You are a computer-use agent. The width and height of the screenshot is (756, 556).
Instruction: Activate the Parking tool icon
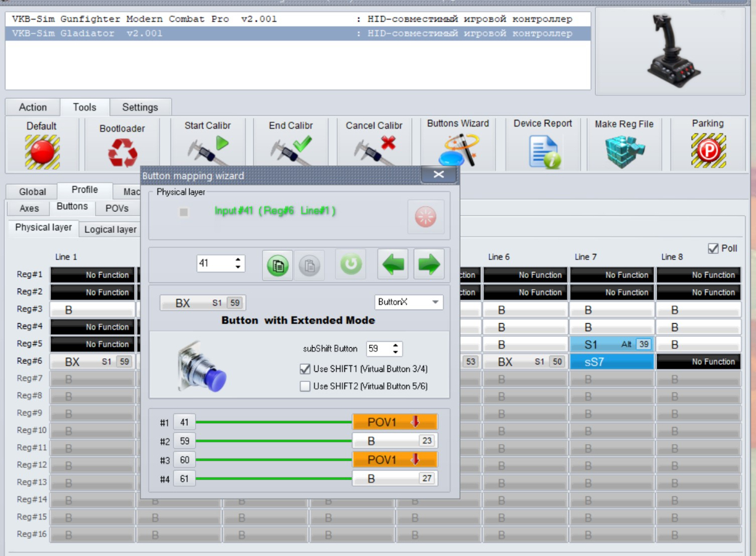pyautogui.click(x=708, y=151)
